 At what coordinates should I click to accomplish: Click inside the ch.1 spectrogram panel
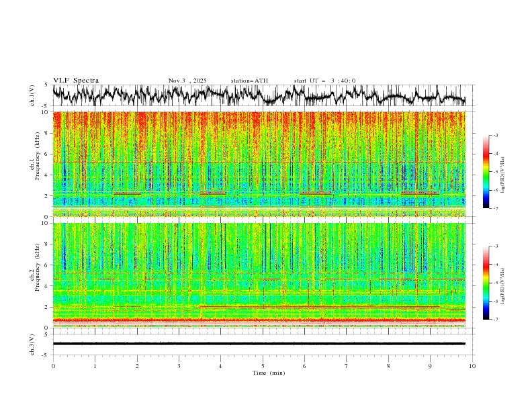tap(259, 164)
